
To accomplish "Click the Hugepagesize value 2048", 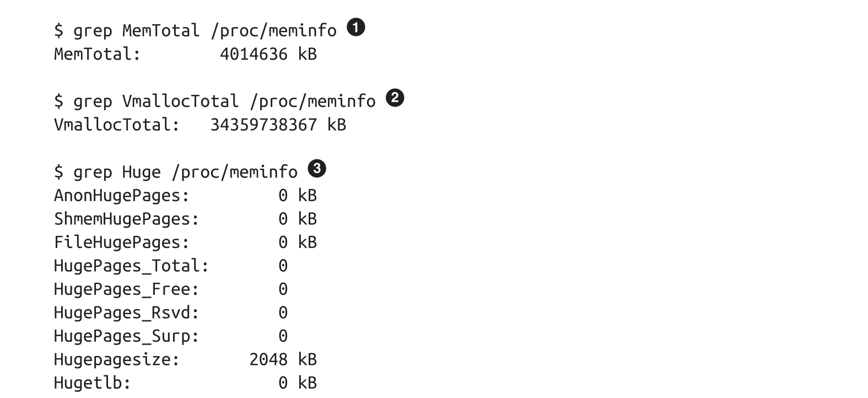I will tap(268, 359).
